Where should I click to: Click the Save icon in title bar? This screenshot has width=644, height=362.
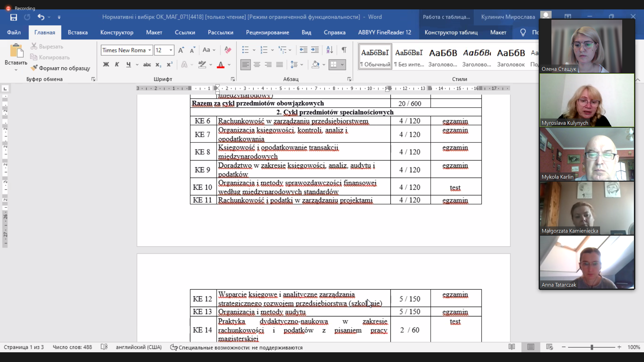point(13,17)
